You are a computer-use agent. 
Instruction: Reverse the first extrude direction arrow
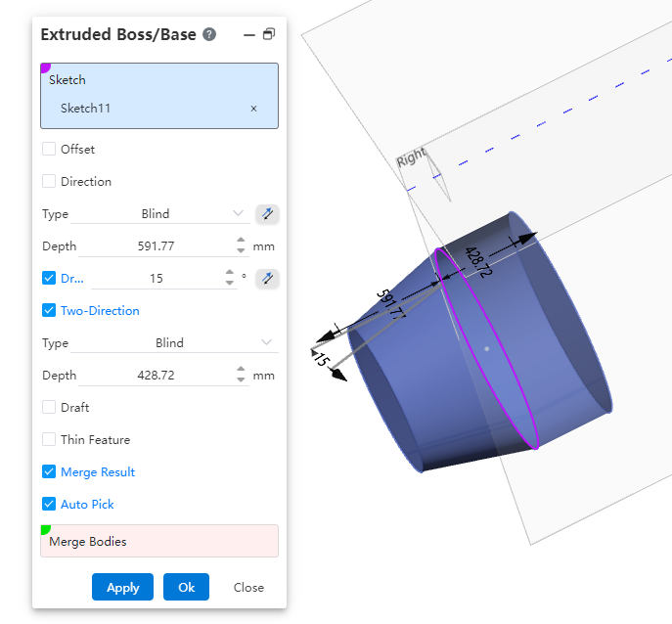[x=267, y=213]
